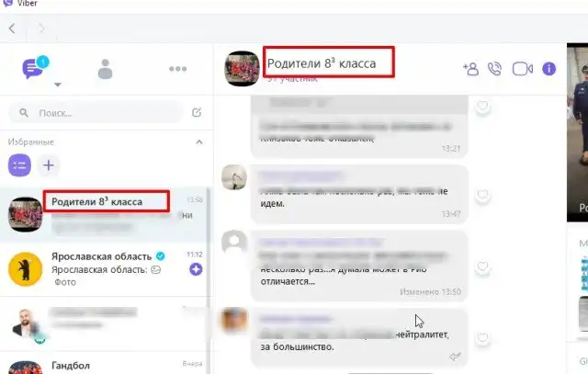The width and height of the screenshot is (588, 374).
Task: Select the Ярославская область chat
Action: 105,269
